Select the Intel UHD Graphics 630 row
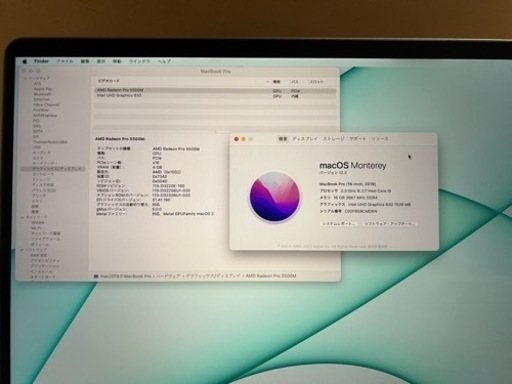The width and height of the screenshot is (512, 384). [x=215, y=96]
